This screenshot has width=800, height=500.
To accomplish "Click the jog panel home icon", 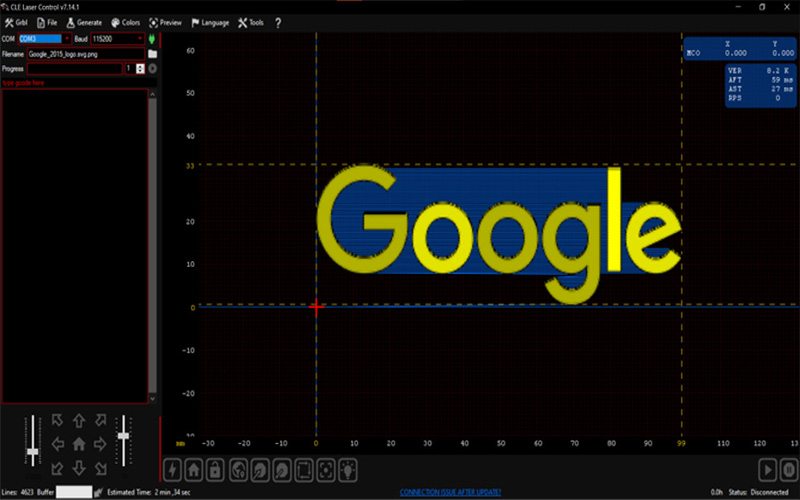I will [79, 444].
